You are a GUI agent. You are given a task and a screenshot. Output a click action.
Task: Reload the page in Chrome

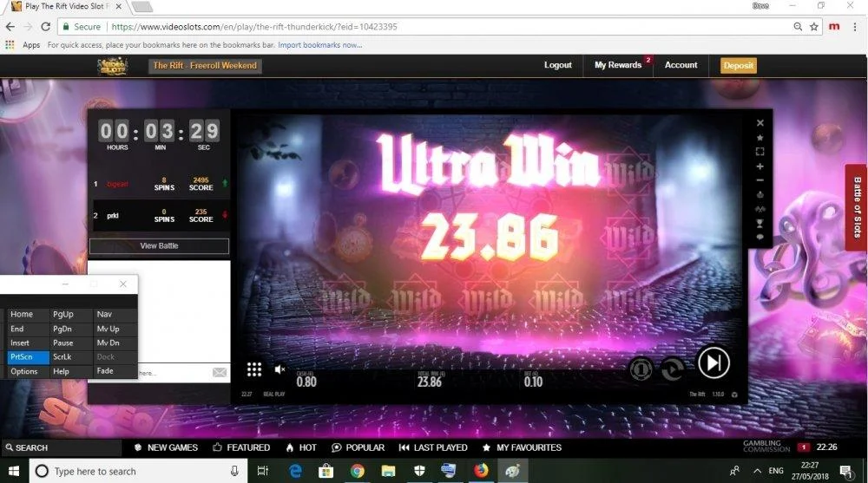pos(46,27)
